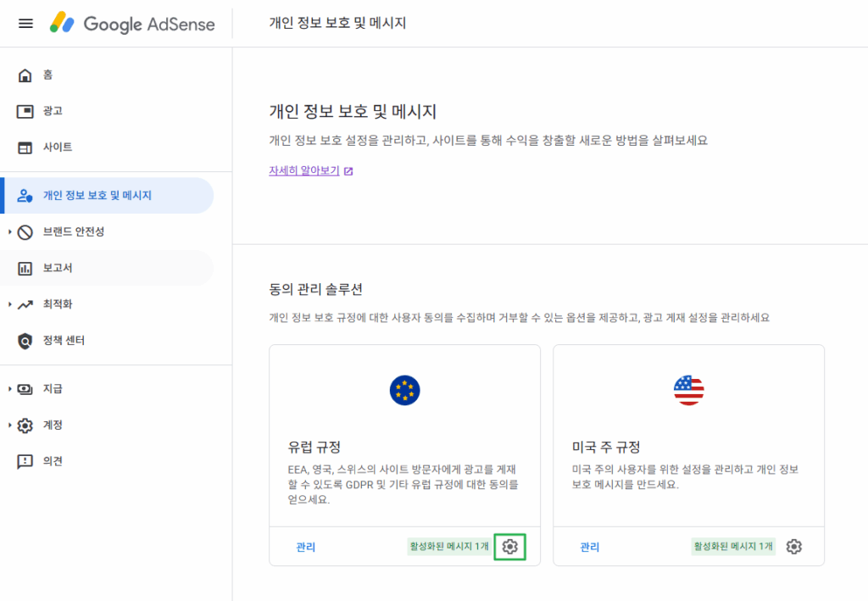Open the navigation hamburger menu
Viewport: 868px width, 601px height.
coord(25,23)
